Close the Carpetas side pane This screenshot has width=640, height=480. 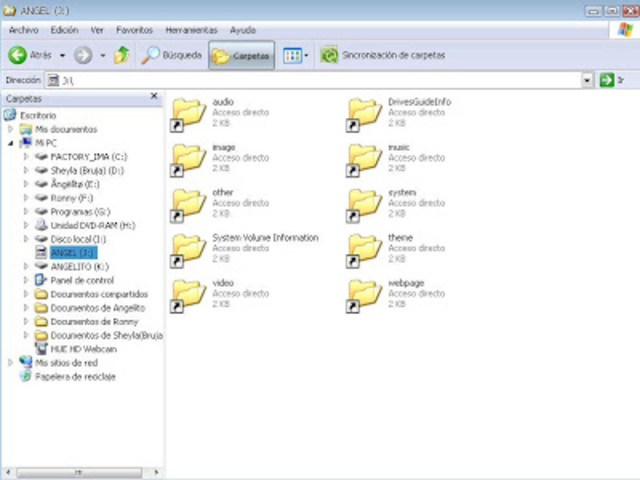point(154,96)
